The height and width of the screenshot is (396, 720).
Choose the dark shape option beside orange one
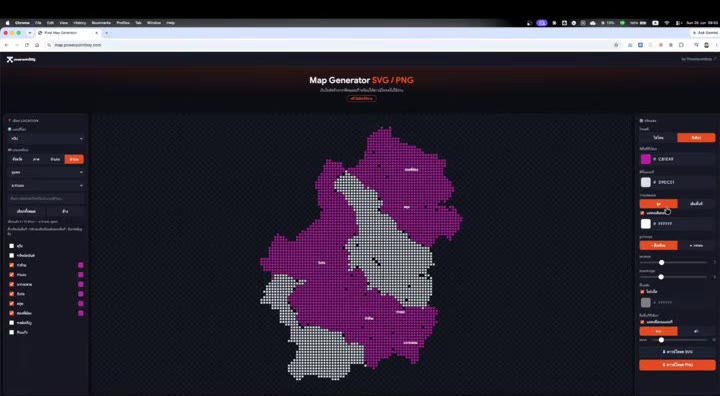[696, 245]
